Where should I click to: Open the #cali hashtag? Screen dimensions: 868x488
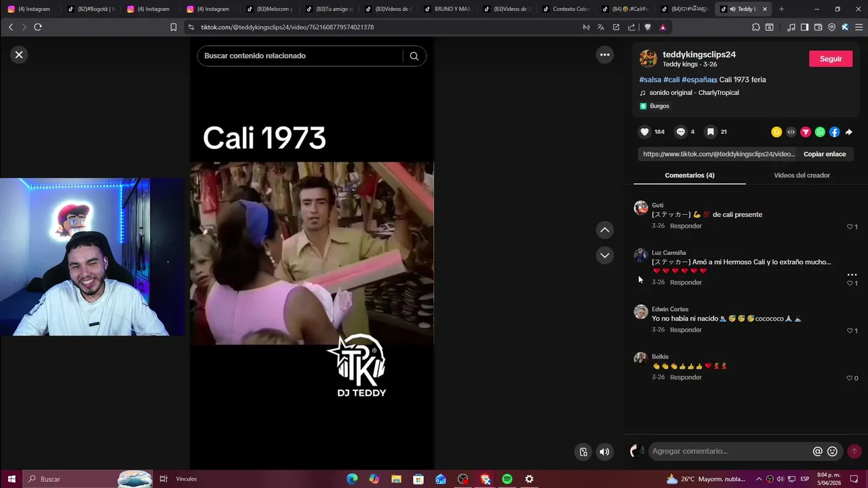671,79
